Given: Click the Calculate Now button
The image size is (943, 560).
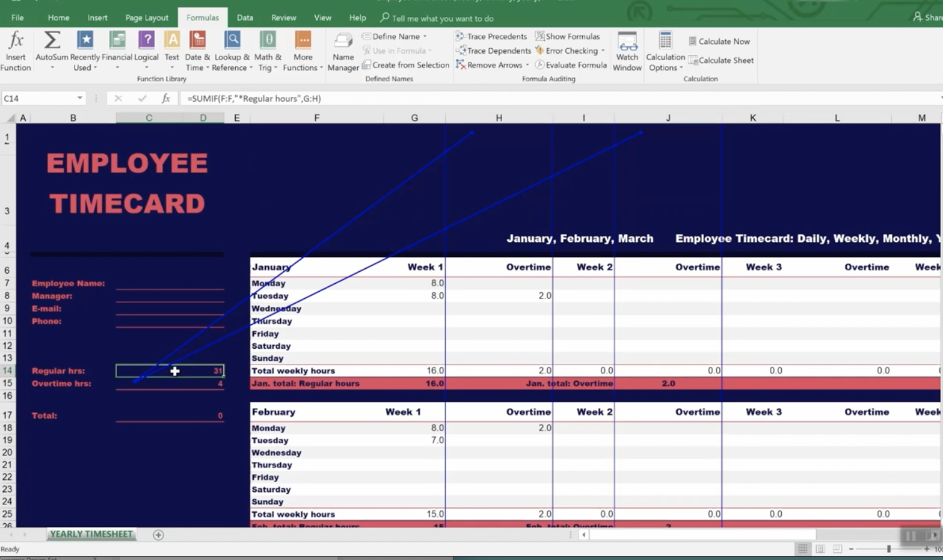Looking at the screenshot, I should coord(719,41).
